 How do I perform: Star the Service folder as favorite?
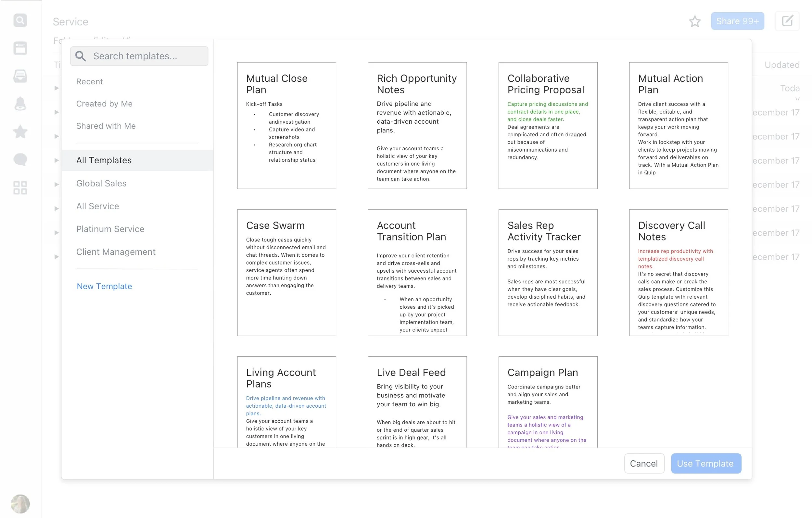click(x=695, y=21)
